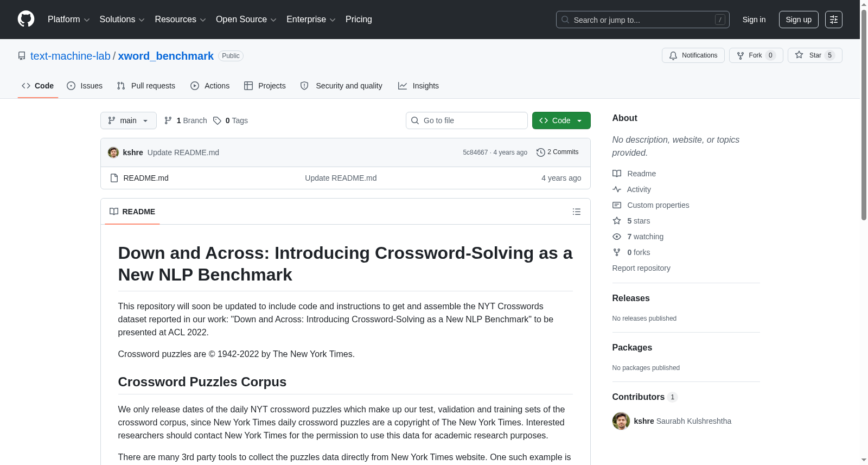The image size is (868, 465).
Task: Expand the Solutions menu
Action: tap(122, 20)
